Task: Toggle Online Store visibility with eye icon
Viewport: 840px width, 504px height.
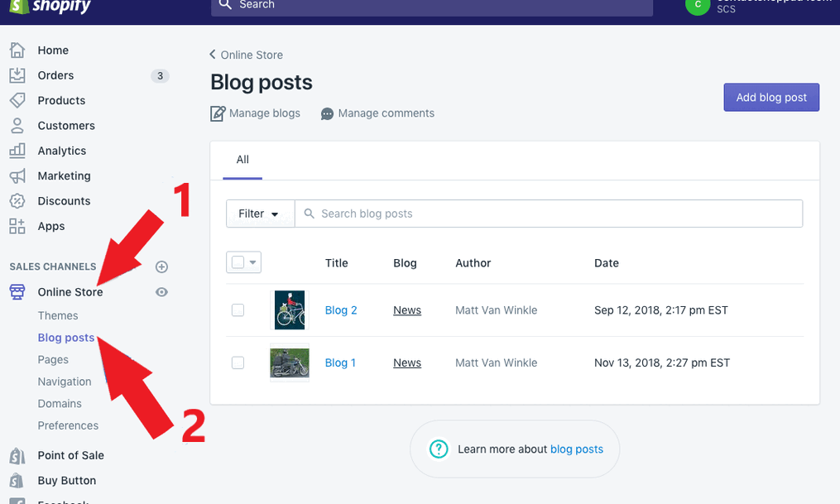Action: click(161, 292)
